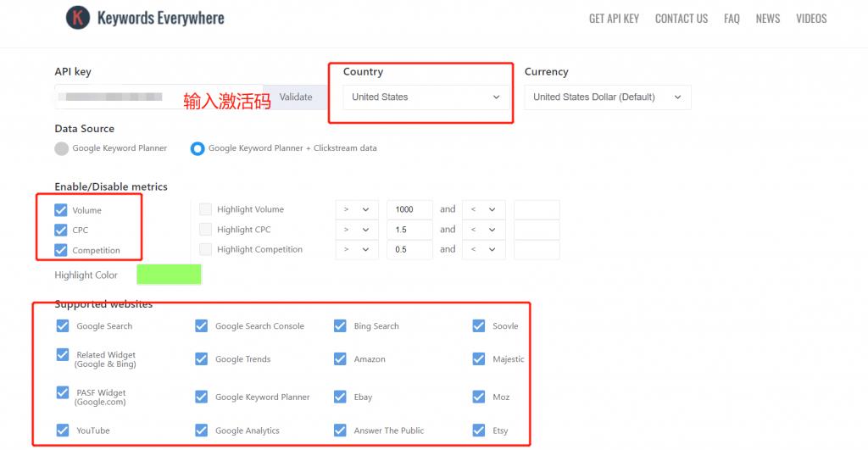The width and height of the screenshot is (868, 450).
Task: Open the green Highlight Color swatch
Action: click(169, 274)
